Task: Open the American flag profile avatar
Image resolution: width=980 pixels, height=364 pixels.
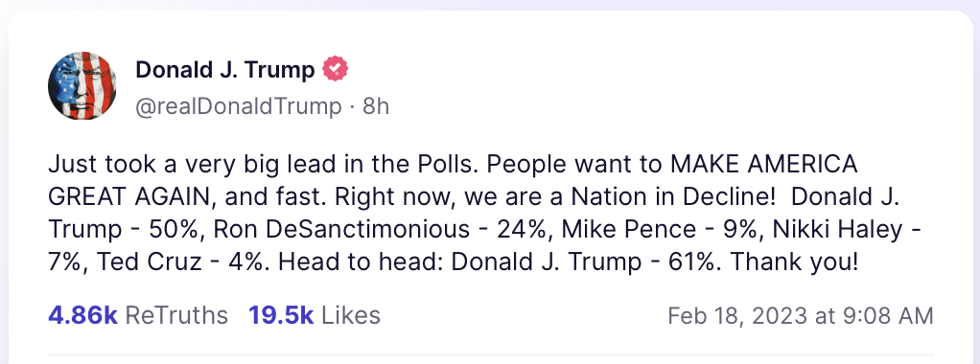Action: tap(82, 85)
